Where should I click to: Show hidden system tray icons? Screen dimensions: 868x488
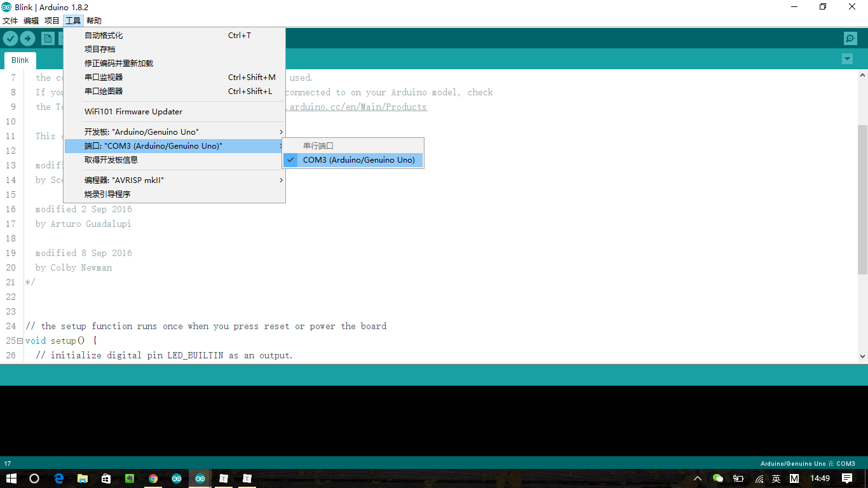[x=698, y=478]
